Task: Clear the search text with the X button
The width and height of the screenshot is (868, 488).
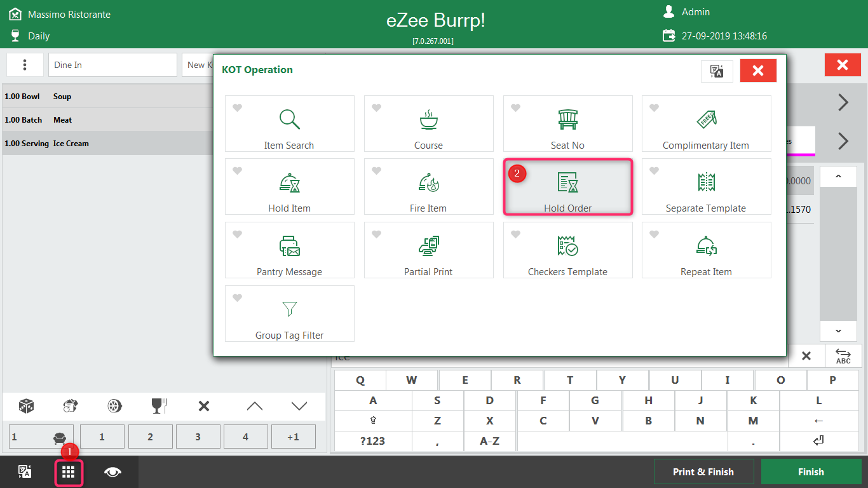Action: click(806, 356)
